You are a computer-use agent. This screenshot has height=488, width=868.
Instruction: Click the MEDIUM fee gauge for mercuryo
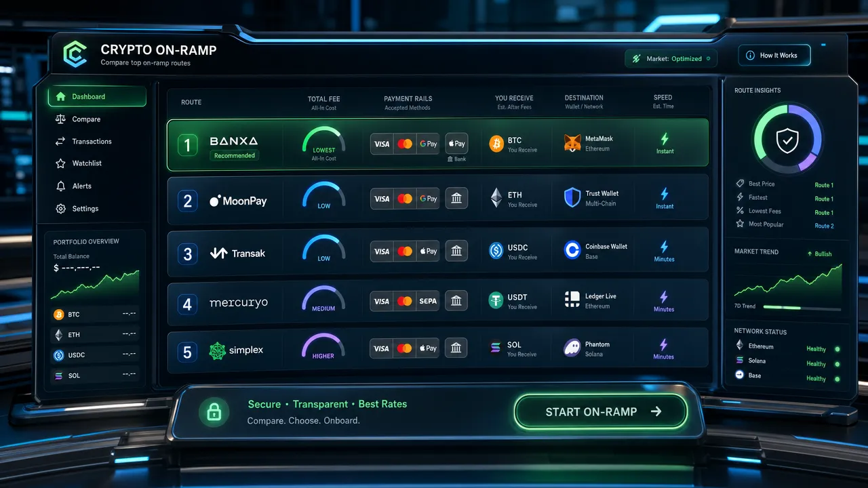323,299
